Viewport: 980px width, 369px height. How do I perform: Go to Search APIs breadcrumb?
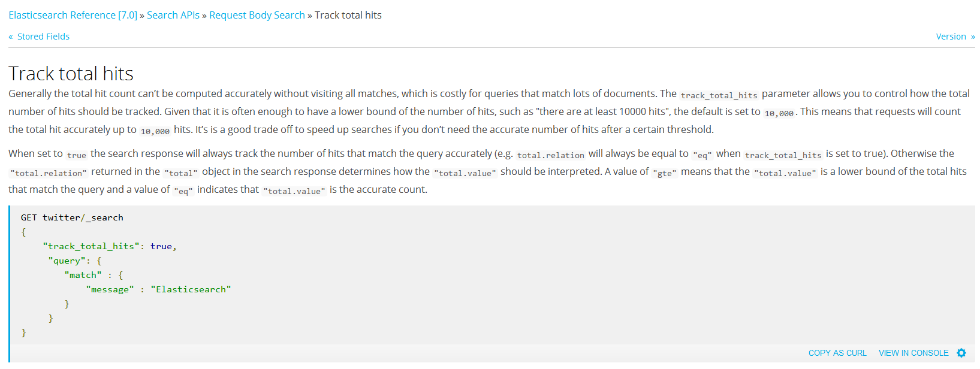click(173, 15)
